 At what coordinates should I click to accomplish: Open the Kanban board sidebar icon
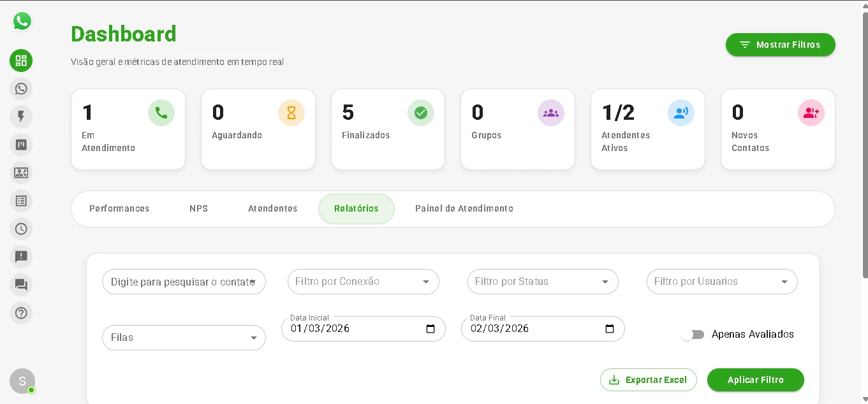[21, 145]
